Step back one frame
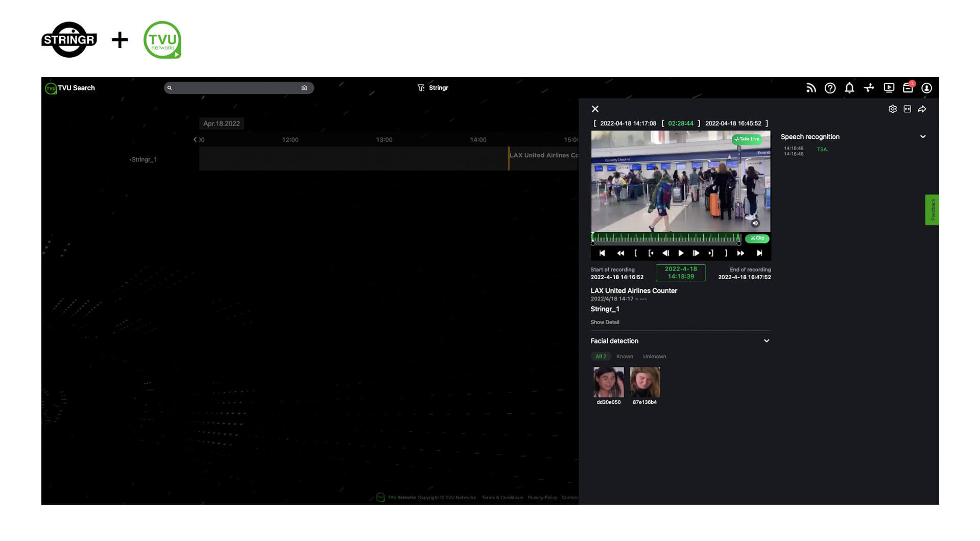 pos(665,253)
